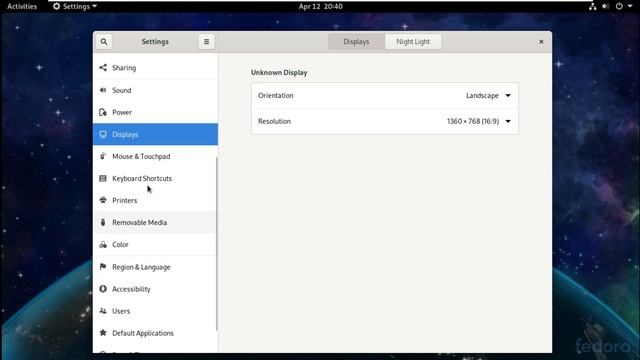The height and width of the screenshot is (360, 640).
Task: Select the Displays tab in header
Action: [x=356, y=42]
